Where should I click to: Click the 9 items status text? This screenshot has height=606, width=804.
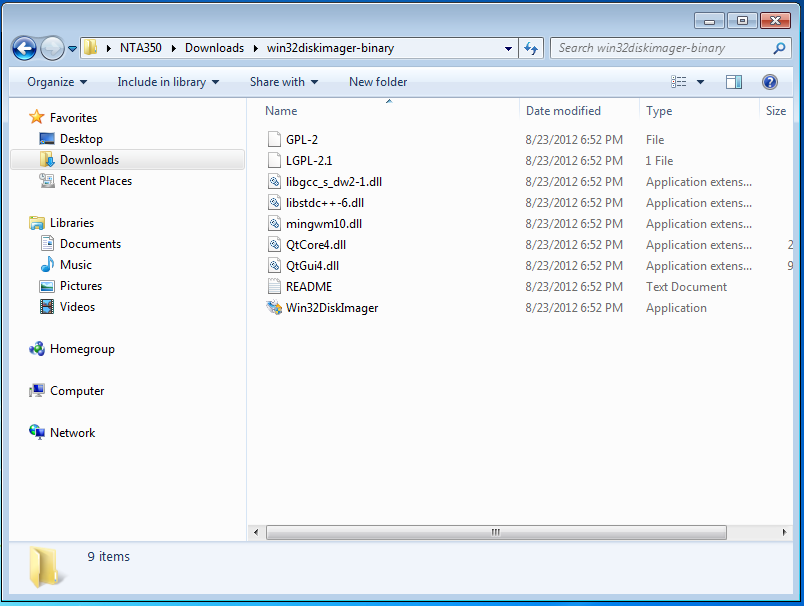(108, 556)
